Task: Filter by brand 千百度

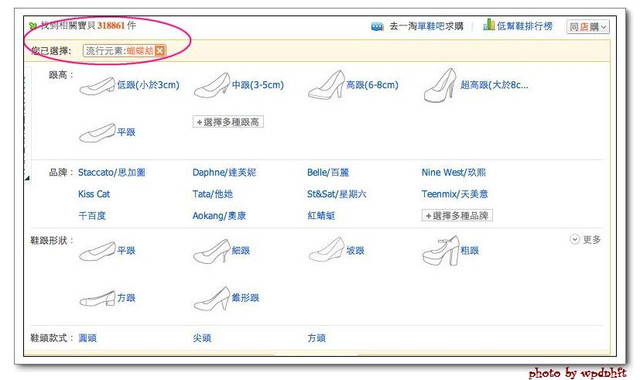Action: pos(92,216)
